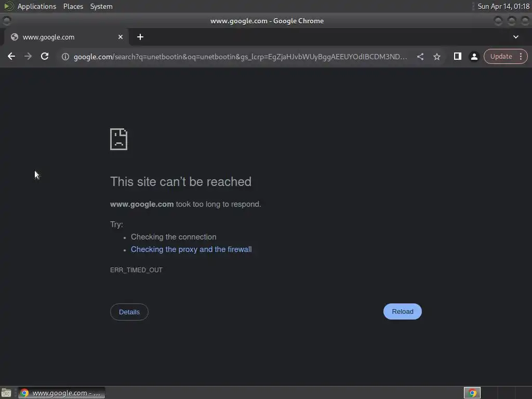The height and width of the screenshot is (399, 532).
Task: Bookmark this tab with the star icon
Action: click(x=436, y=57)
